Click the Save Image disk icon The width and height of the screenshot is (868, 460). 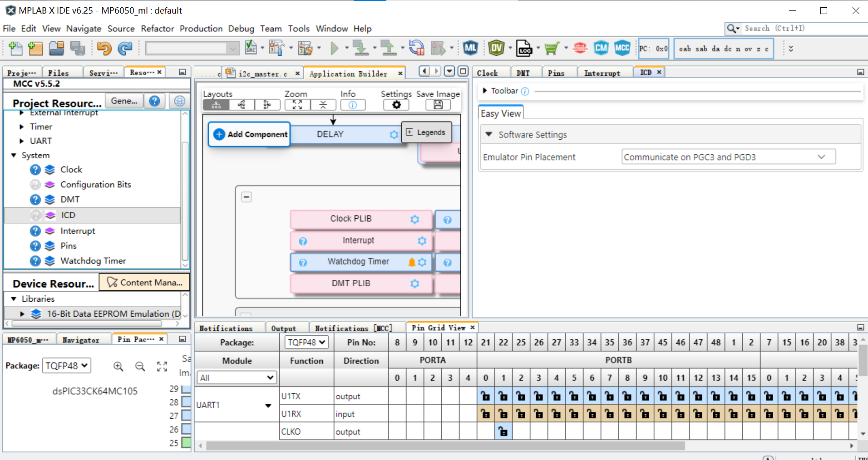pos(438,105)
